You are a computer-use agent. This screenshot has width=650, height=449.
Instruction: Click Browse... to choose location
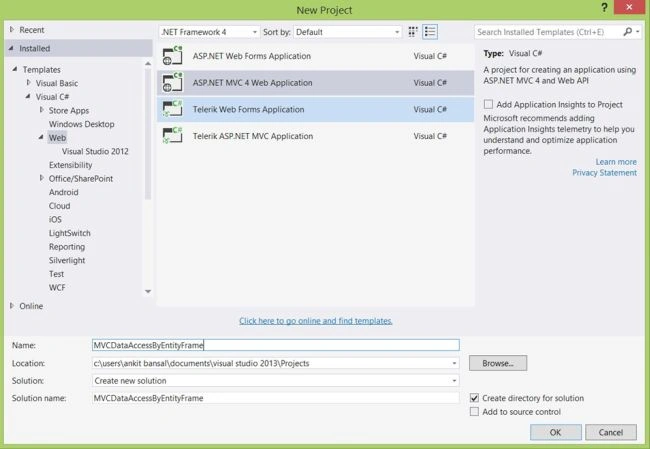(498, 363)
